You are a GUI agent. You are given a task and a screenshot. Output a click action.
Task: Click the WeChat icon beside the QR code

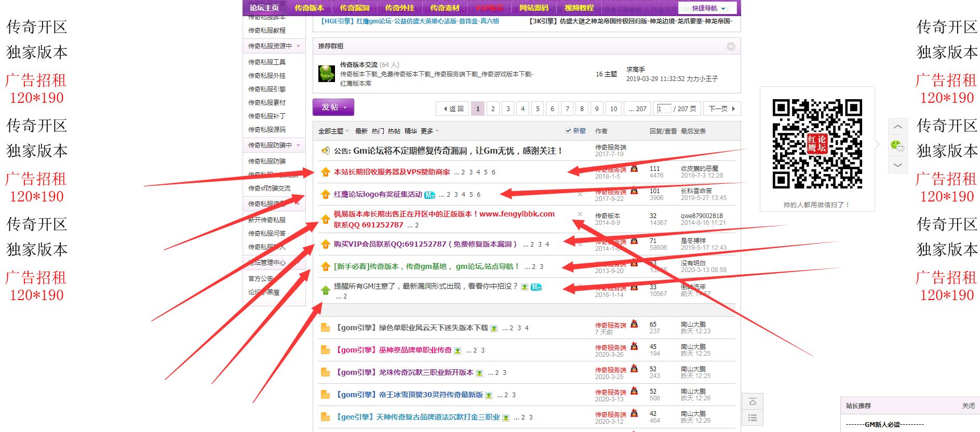click(x=897, y=146)
